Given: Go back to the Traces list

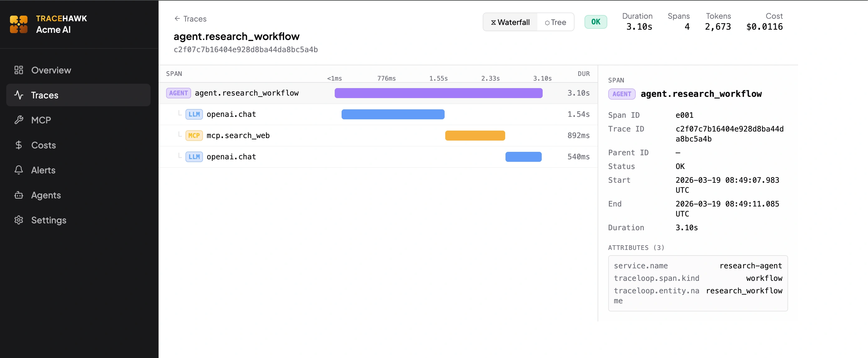Looking at the screenshot, I should (190, 19).
